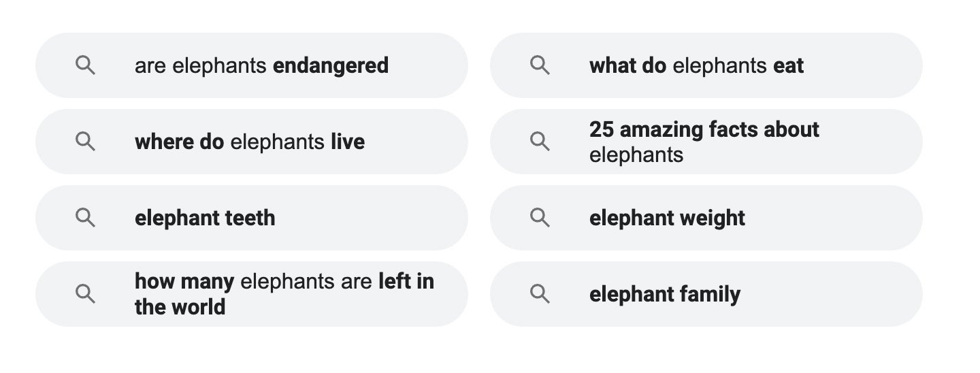This screenshot has width=980, height=373.
Task: Select the 'what do elephants eat' text
Action: coord(696,66)
